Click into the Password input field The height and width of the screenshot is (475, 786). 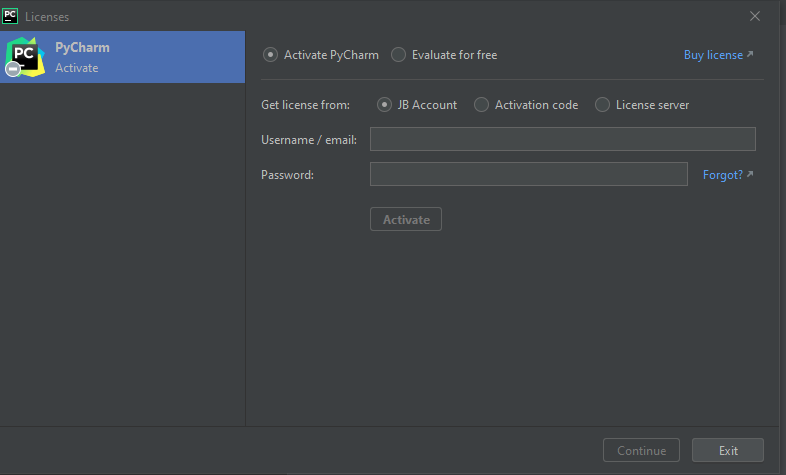528,174
